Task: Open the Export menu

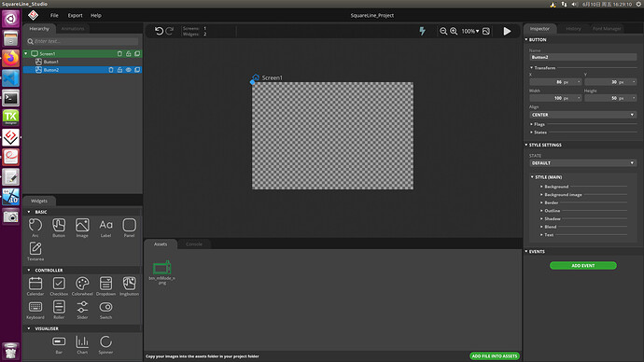Action: point(76,16)
